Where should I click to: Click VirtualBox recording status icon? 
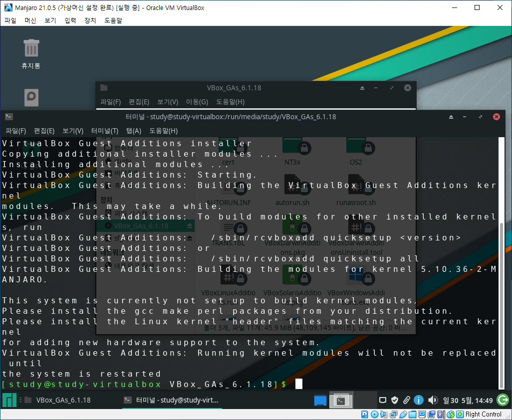point(431,415)
